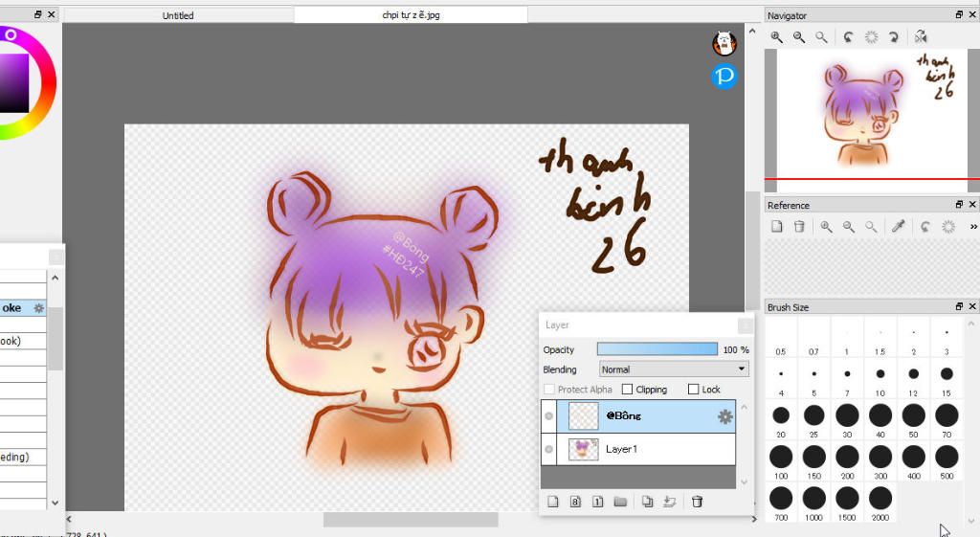Duplicate the selected layer
This screenshot has width=980, height=537.
point(647,502)
